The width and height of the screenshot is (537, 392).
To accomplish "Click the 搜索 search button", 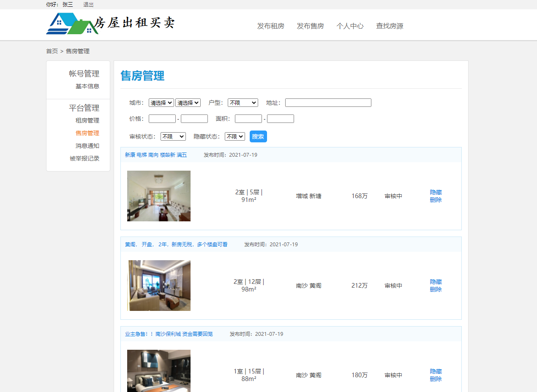I will (x=258, y=136).
